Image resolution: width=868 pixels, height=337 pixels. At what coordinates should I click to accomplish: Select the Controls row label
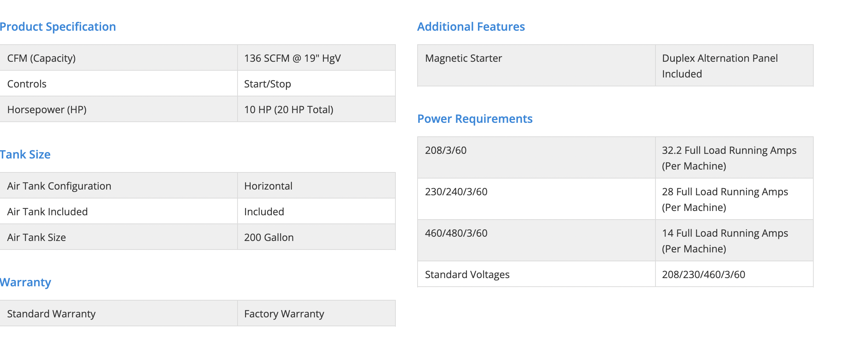coord(27,84)
